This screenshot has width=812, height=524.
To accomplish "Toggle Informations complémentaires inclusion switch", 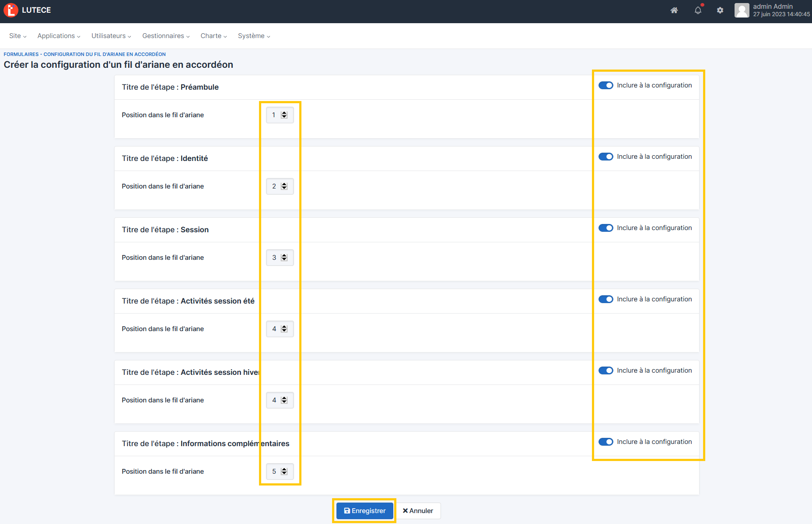I will pyautogui.click(x=606, y=442).
